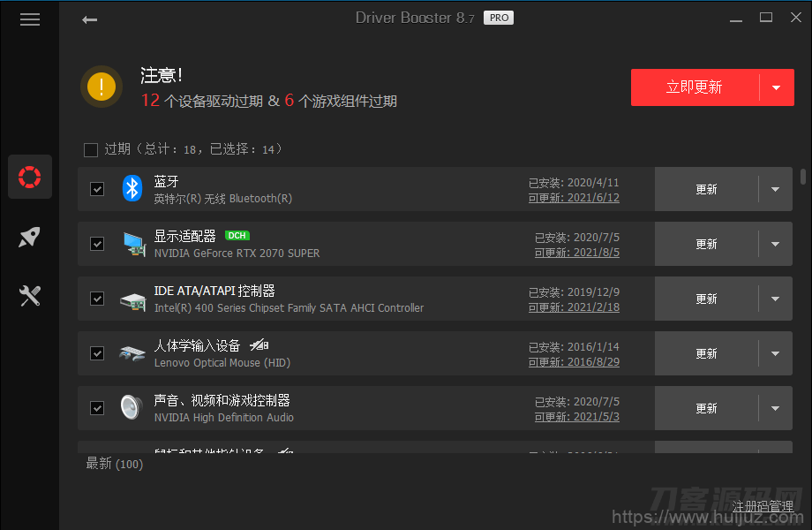812x530 pixels.
Task: Click the 英特尔(R) 无线 Bluetooth(R) text
Action: click(222, 199)
